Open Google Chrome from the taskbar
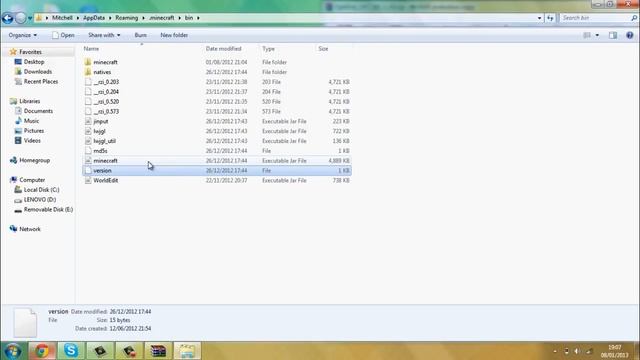 tap(42, 351)
